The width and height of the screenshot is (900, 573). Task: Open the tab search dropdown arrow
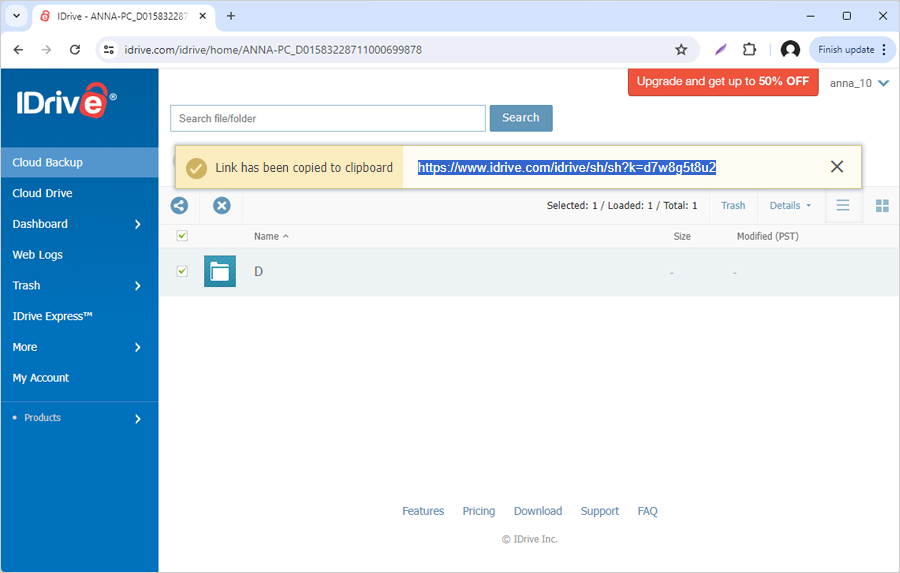tap(17, 16)
